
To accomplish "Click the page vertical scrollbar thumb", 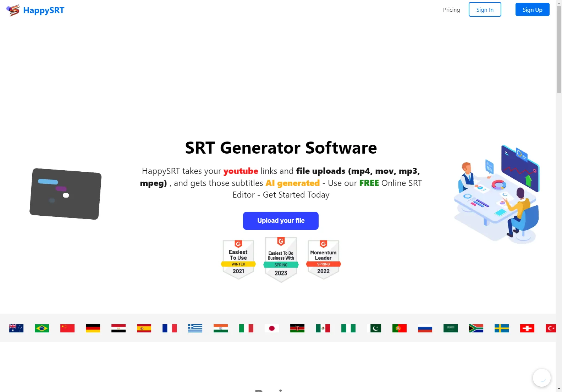I will click(x=559, y=50).
